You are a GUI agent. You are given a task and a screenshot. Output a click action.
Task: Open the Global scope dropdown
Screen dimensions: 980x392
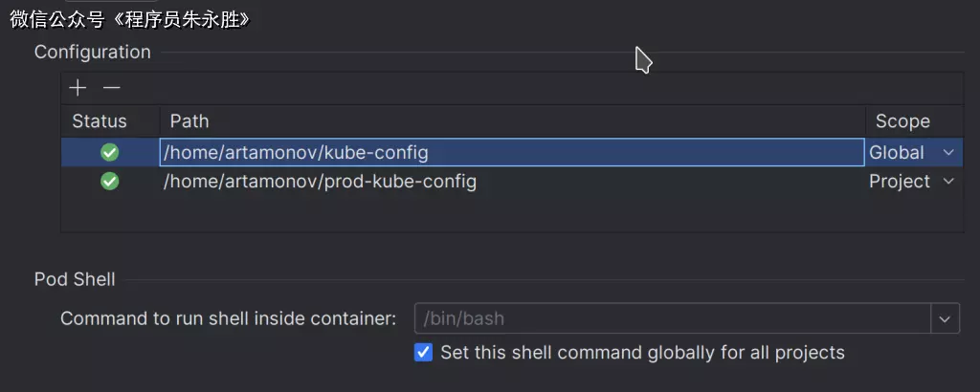point(947,152)
